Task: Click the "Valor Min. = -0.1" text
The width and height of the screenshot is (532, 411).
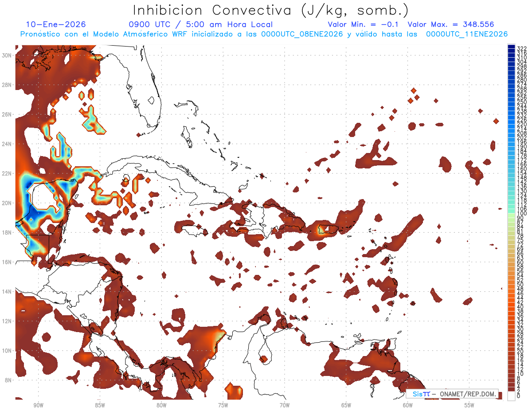Action: coord(364,24)
